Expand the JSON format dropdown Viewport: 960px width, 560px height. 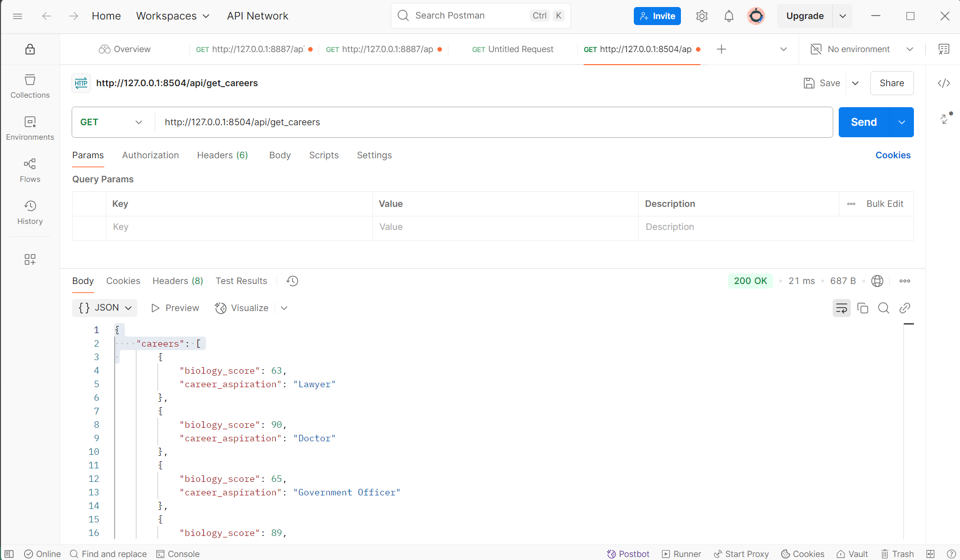click(105, 308)
